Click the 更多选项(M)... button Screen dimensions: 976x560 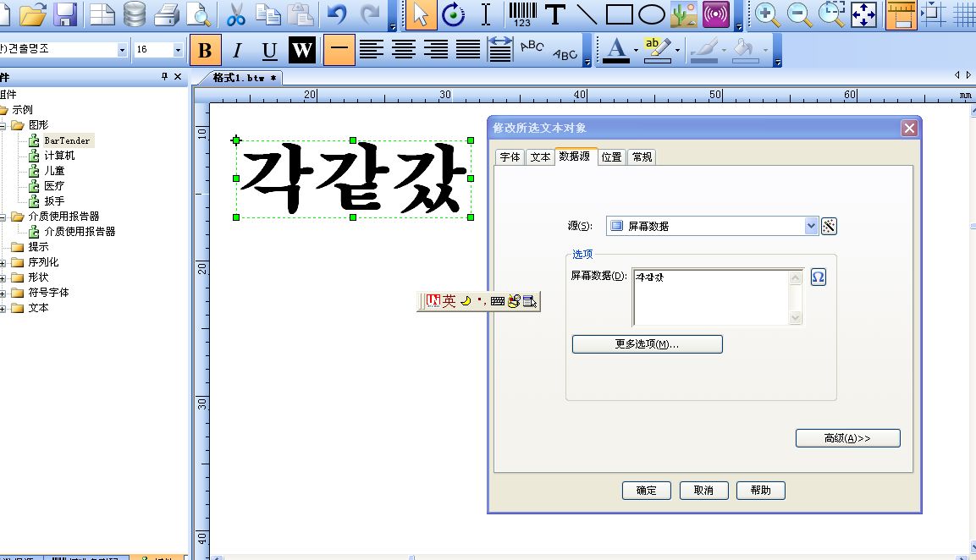point(647,344)
